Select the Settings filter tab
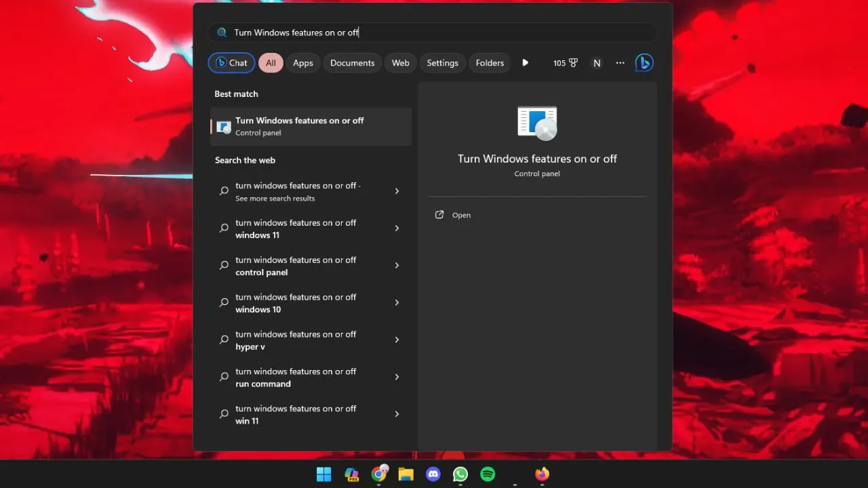Viewport: 868px width, 488px height. coord(442,63)
